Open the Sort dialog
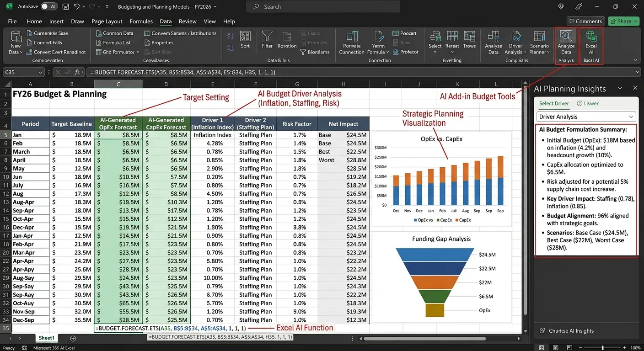 coord(245,39)
